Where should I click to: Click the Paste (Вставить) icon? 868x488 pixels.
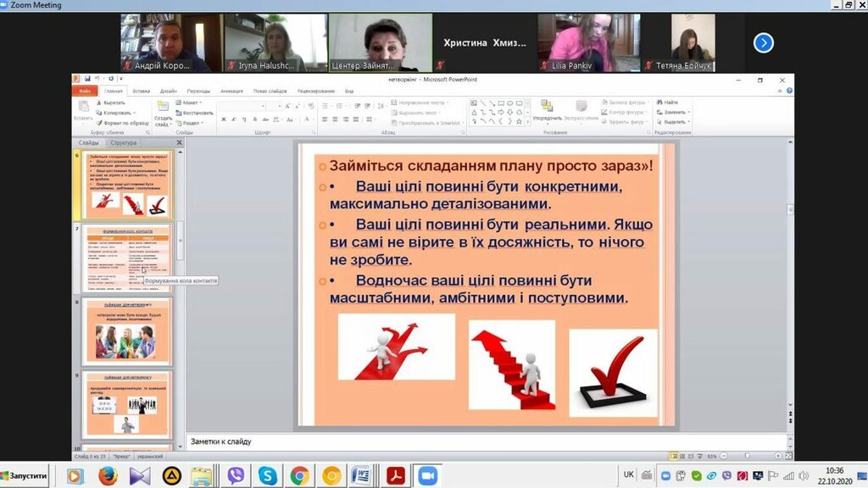(83, 108)
